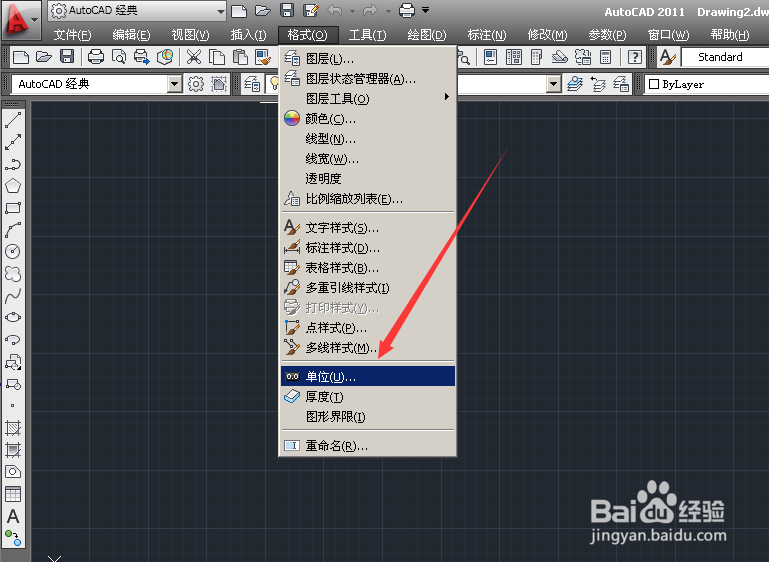Select the Spline tool
769x562 pixels.
(13, 296)
